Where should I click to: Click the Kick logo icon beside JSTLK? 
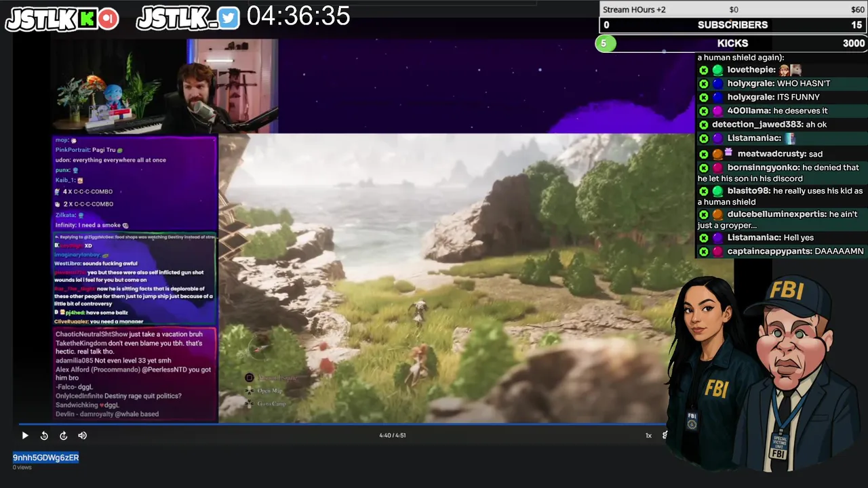point(86,18)
